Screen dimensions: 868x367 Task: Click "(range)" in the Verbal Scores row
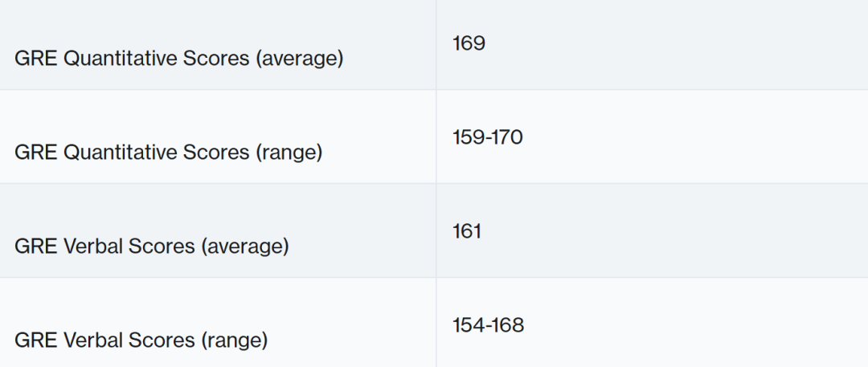[234, 340]
